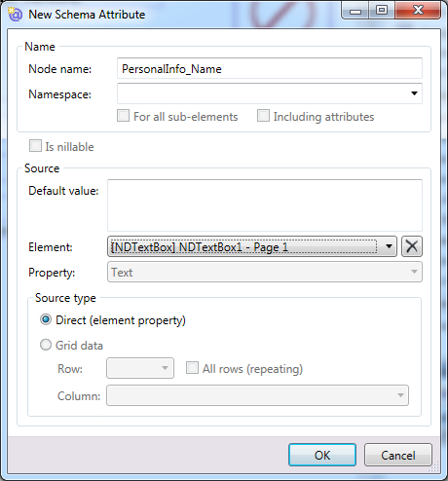Click inside the Default value text area
The width and height of the screenshot is (448, 481).
(x=265, y=205)
